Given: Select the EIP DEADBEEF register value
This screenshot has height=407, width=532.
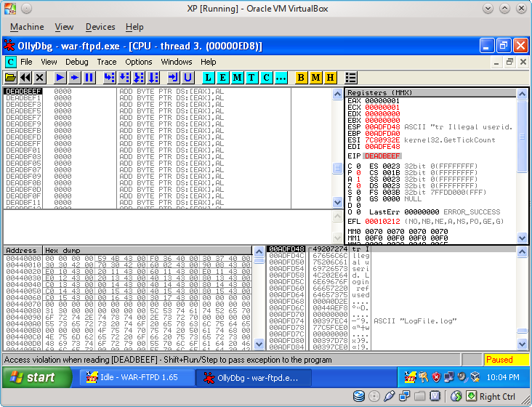Looking at the screenshot, I should pyautogui.click(x=382, y=156).
